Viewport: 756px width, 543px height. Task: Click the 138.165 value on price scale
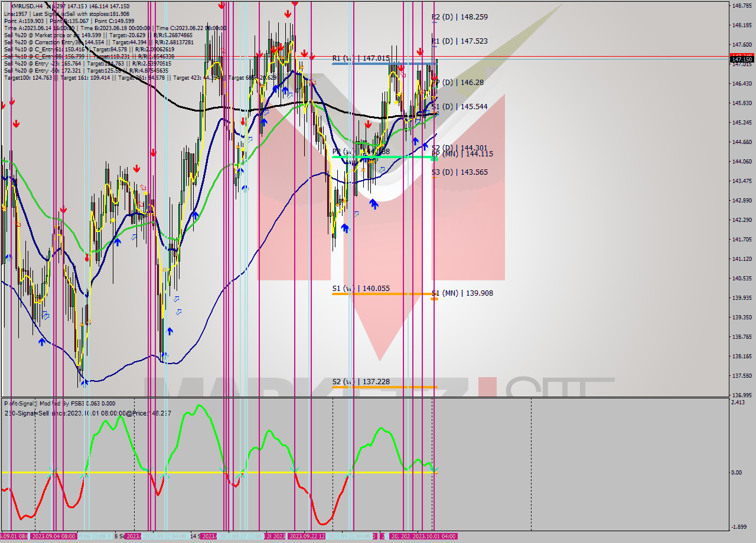[x=741, y=356]
